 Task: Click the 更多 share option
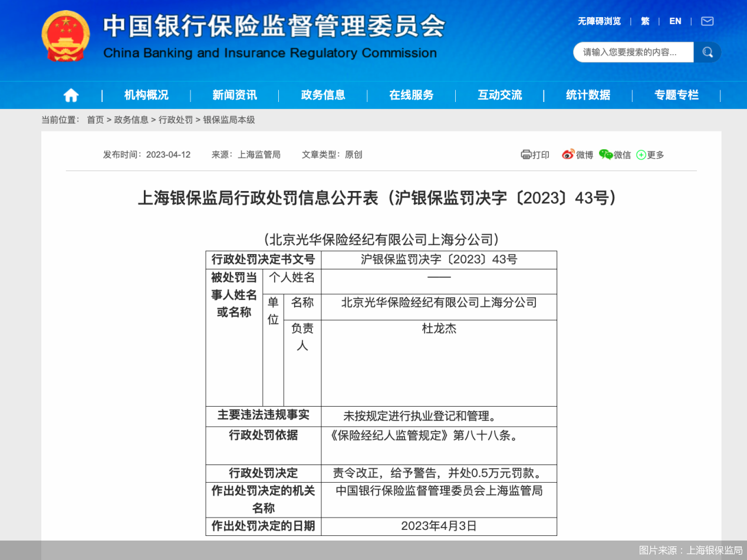[x=656, y=155]
